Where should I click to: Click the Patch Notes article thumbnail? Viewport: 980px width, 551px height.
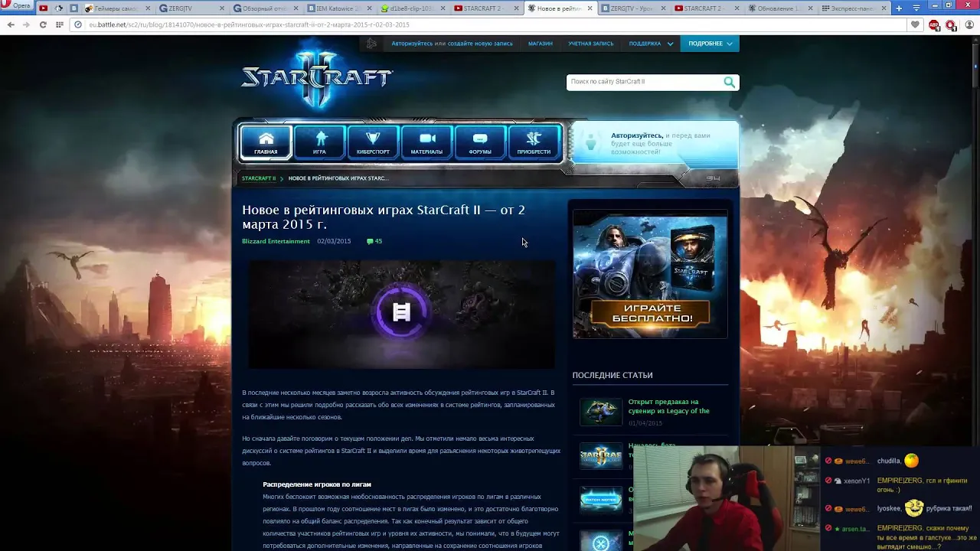tap(601, 500)
